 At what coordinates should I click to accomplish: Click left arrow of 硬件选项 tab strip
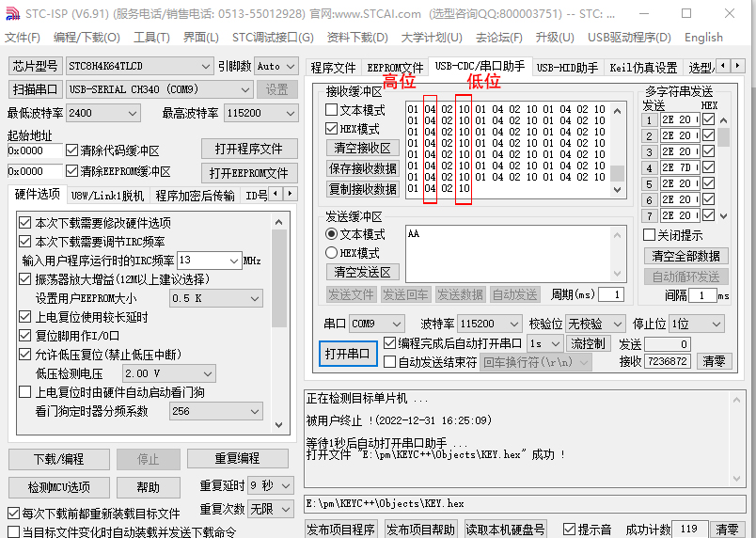tap(276, 194)
